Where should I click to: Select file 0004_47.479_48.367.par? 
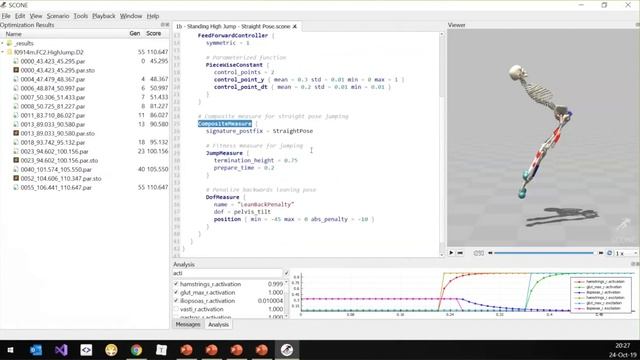(x=53, y=79)
